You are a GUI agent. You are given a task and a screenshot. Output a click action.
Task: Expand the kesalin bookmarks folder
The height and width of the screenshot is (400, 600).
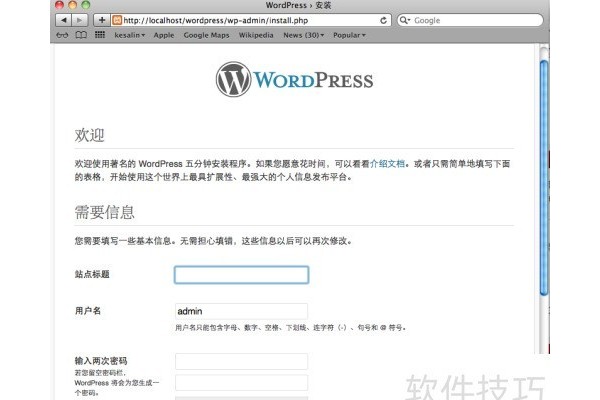click(x=130, y=35)
